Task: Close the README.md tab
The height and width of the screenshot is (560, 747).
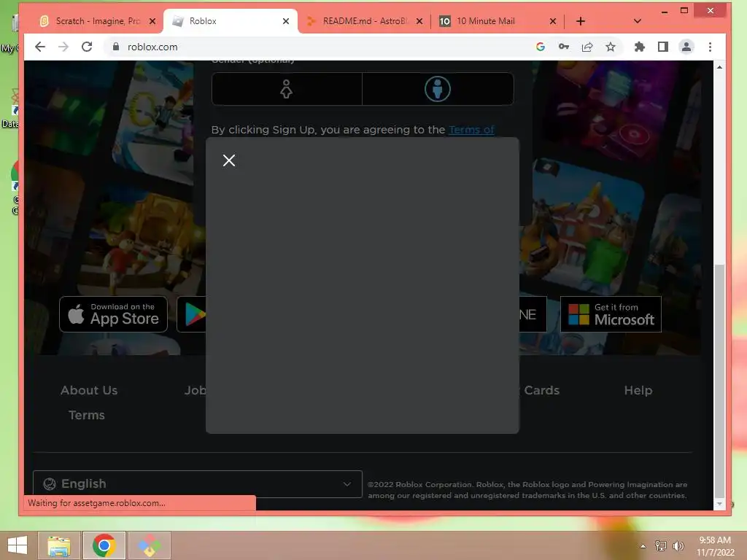Action: click(419, 21)
